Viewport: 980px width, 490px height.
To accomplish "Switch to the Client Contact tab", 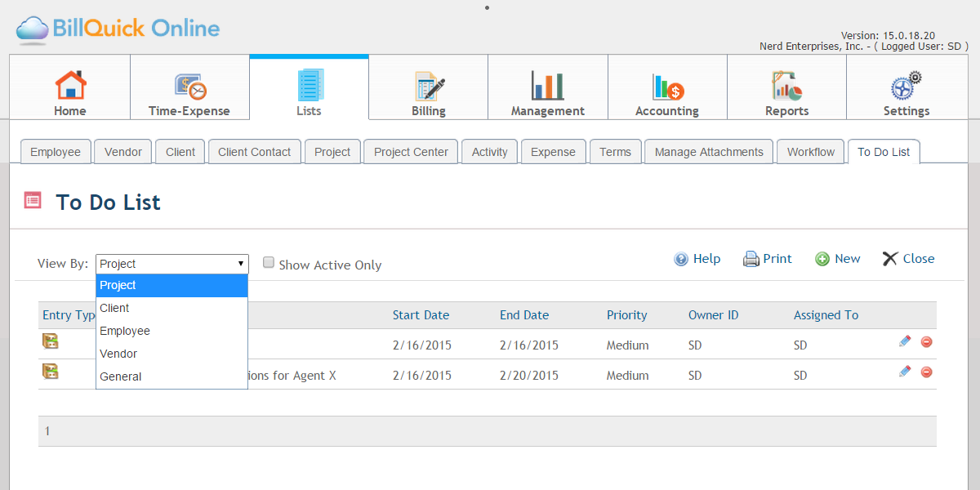I will pos(255,152).
